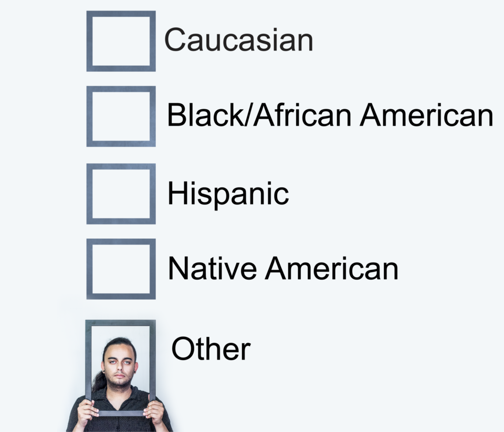Click the Caucasian label text
Viewport: 504px width, 432px height.
coord(238,39)
